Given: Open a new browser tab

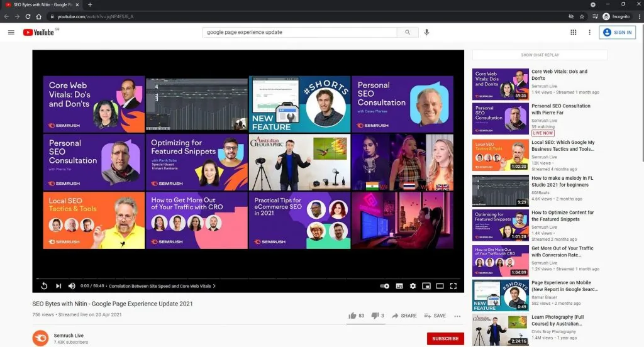Looking at the screenshot, I should click(x=90, y=4).
